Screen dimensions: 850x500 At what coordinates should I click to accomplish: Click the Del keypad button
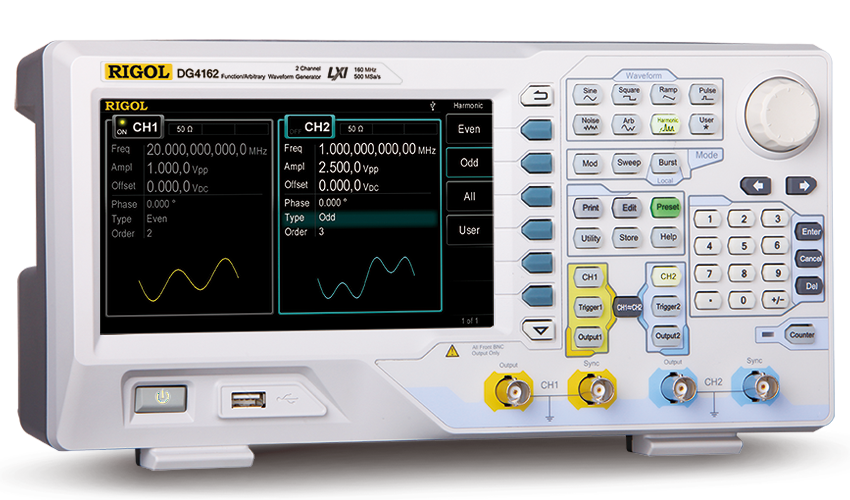[x=810, y=286]
